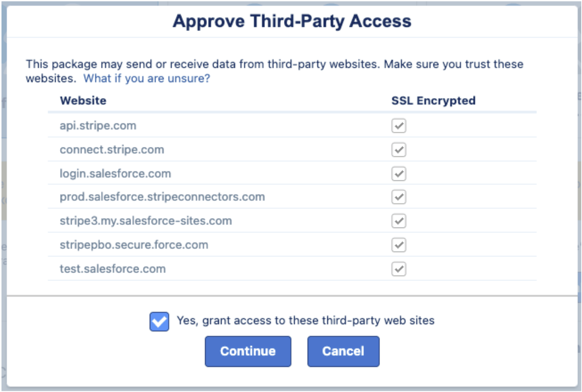Click prod.salesforce.stripeconnectors.com in the list
The width and height of the screenshot is (582, 392).
[162, 197]
